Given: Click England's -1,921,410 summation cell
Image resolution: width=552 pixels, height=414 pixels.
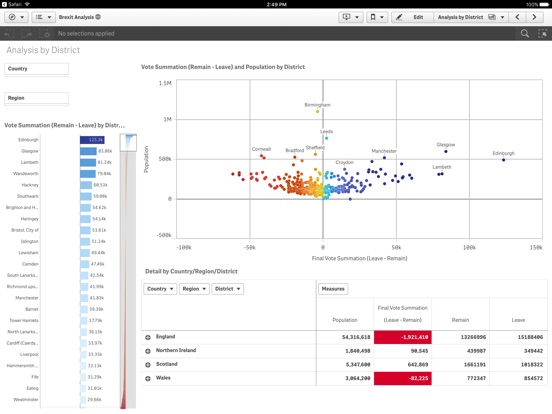Looking at the screenshot, I should [402, 337].
